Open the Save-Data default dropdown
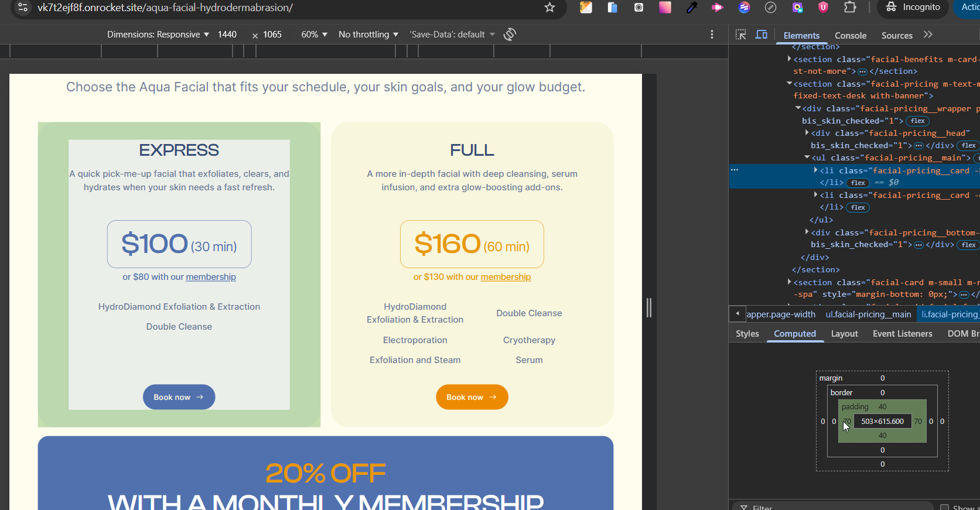 pyautogui.click(x=453, y=35)
